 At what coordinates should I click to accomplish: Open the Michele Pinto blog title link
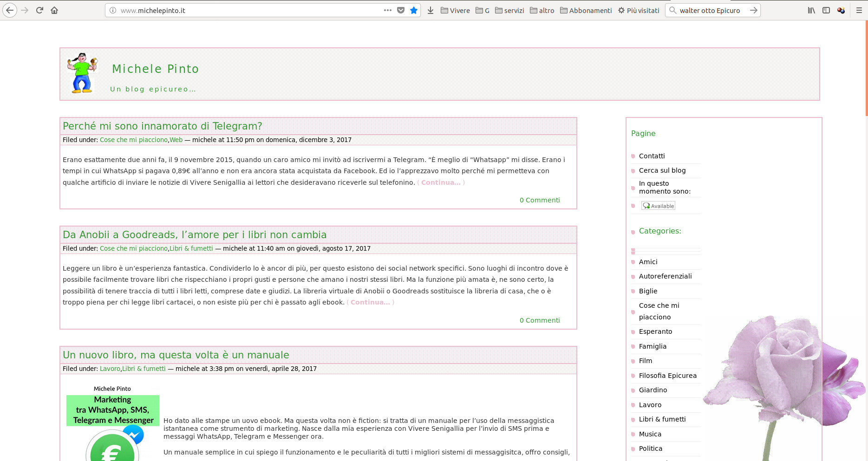click(156, 69)
